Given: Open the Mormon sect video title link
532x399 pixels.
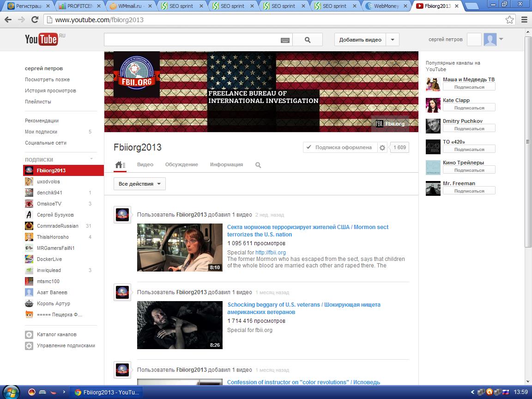Looking at the screenshot, I should tap(308, 231).
